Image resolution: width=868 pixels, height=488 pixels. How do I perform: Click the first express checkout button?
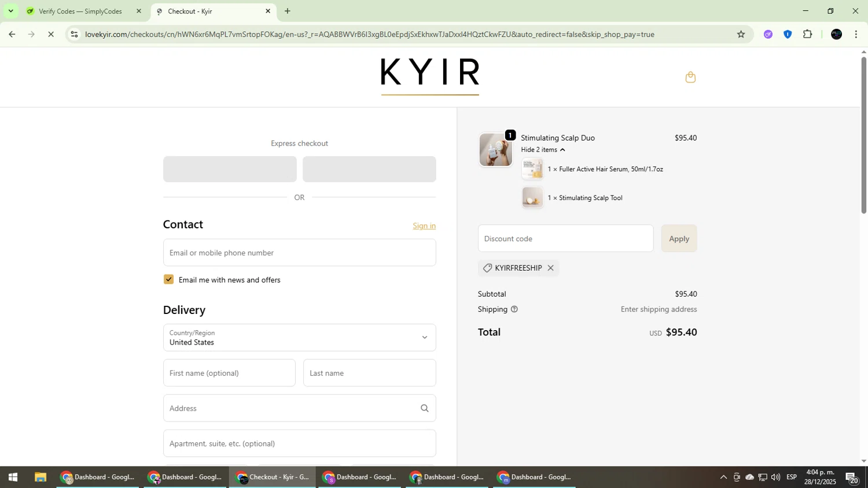pyautogui.click(x=230, y=169)
